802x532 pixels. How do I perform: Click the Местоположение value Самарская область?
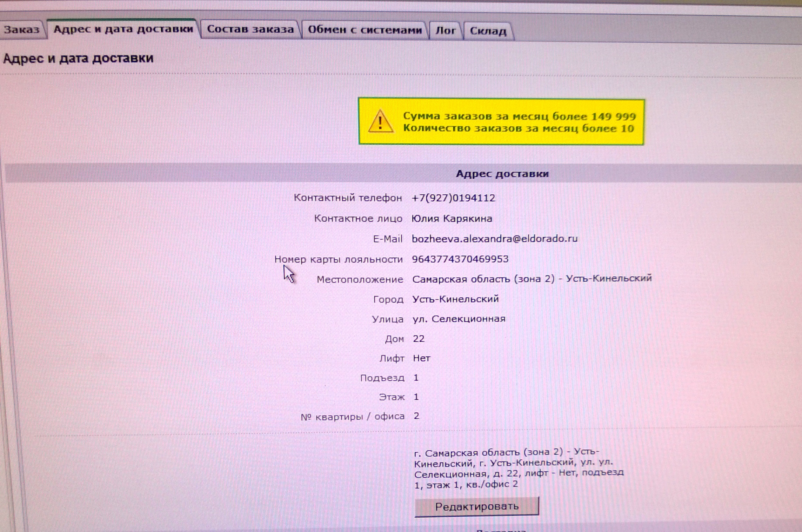tap(532, 279)
